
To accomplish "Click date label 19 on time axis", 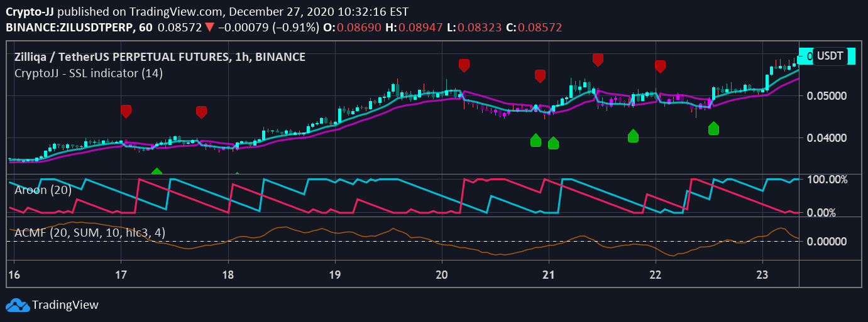I will tap(334, 274).
